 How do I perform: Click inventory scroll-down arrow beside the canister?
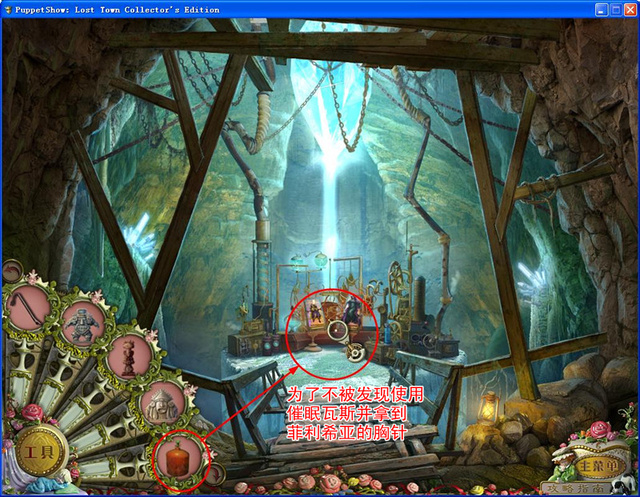coord(217,475)
